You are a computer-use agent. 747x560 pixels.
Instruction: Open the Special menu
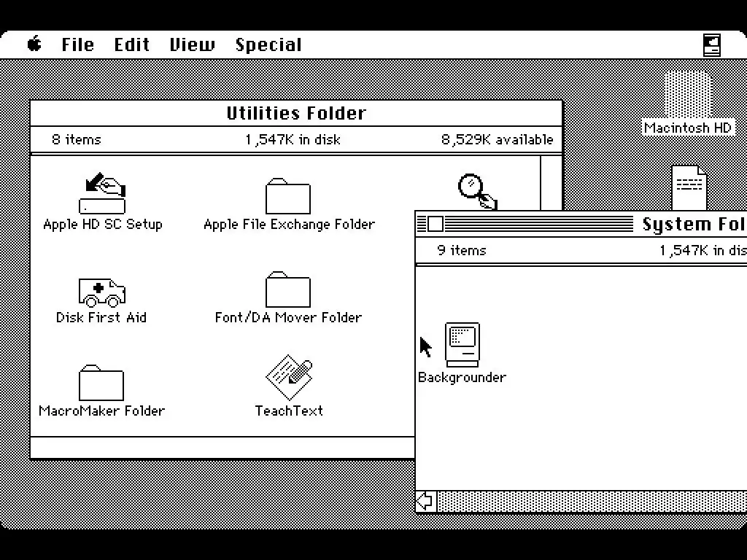(x=268, y=45)
